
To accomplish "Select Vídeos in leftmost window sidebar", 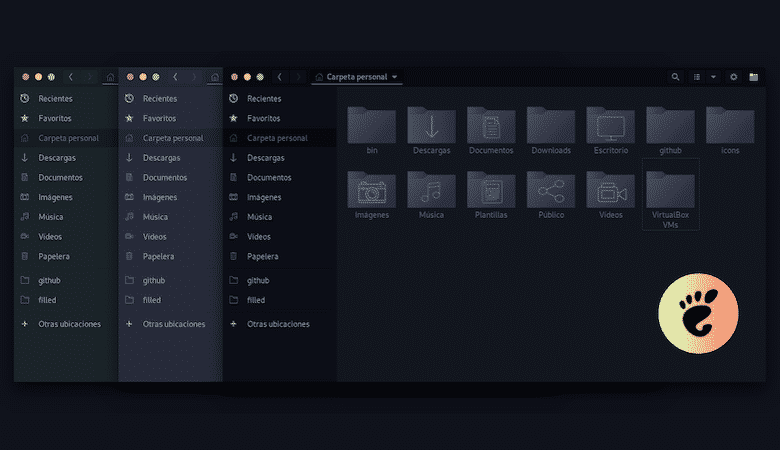I will tap(66, 237).
